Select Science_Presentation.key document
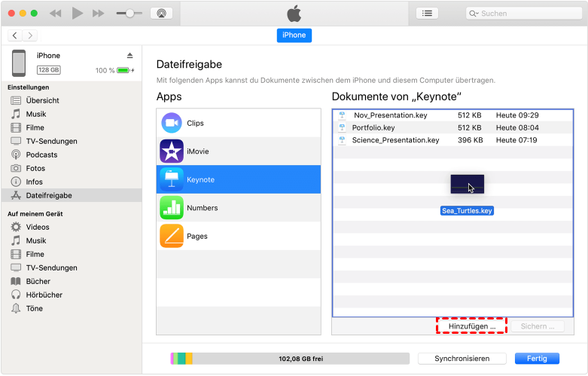Screen dimensions: 588x376 tap(453, 140)
